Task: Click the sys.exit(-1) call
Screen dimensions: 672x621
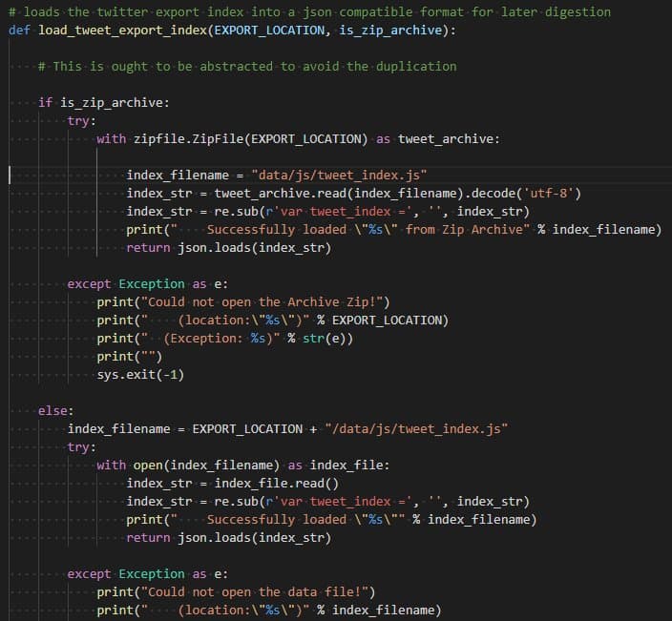Action: tap(140, 375)
